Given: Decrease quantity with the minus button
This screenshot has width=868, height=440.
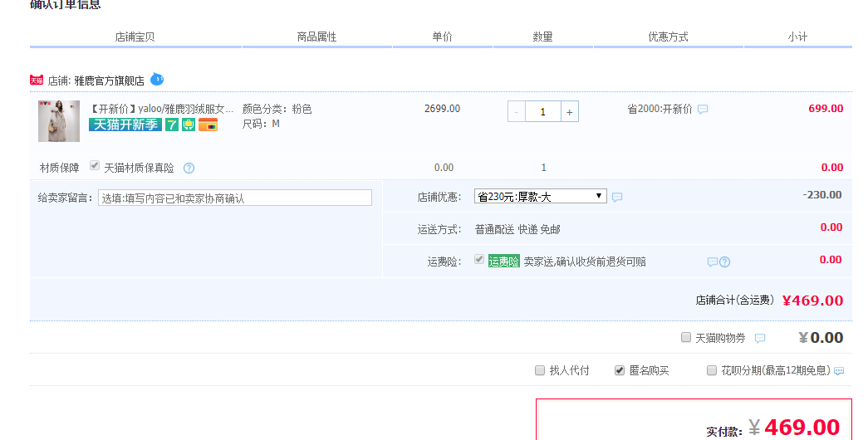Looking at the screenshot, I should pos(517,112).
